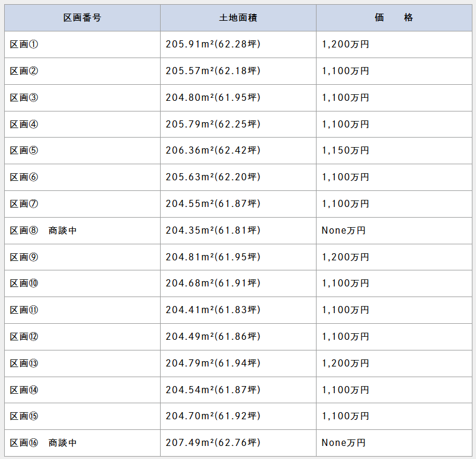Select the 区画① cell

click(24, 44)
